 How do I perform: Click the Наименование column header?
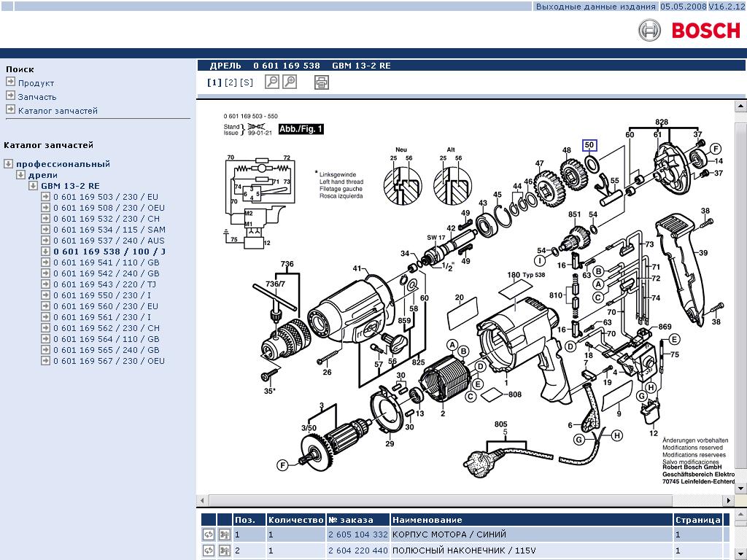point(532,519)
